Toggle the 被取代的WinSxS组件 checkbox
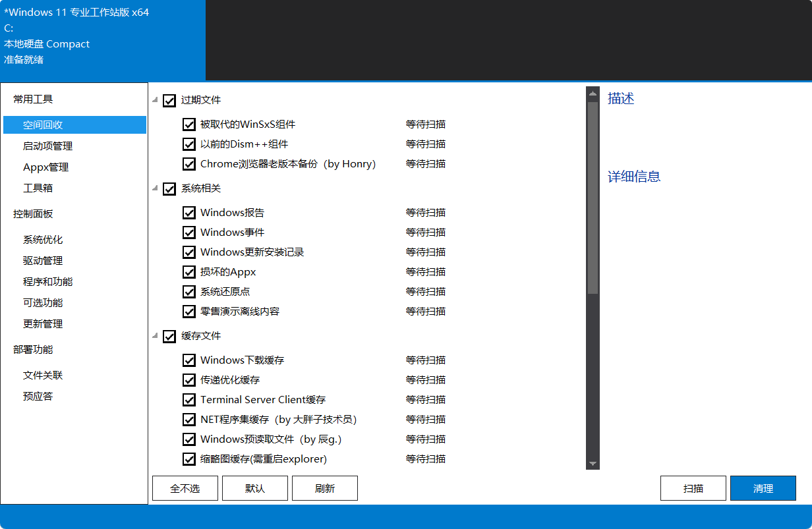 [189, 125]
